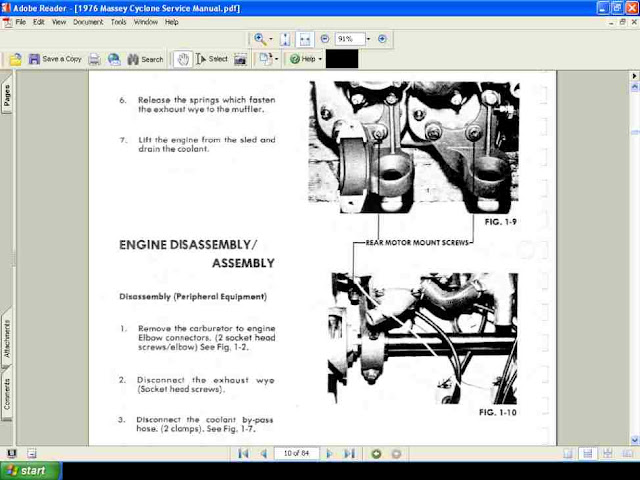640x480 pixels.
Task: Click 'Disassembly (Peripheral Equipment)' subheading
Action: pyautogui.click(x=193, y=297)
